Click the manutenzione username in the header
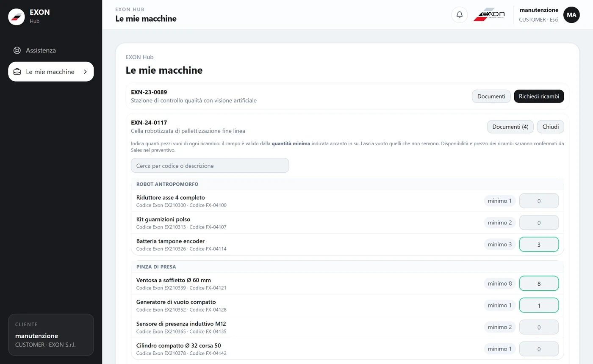Viewport: 593px width, 364px height. (539, 10)
